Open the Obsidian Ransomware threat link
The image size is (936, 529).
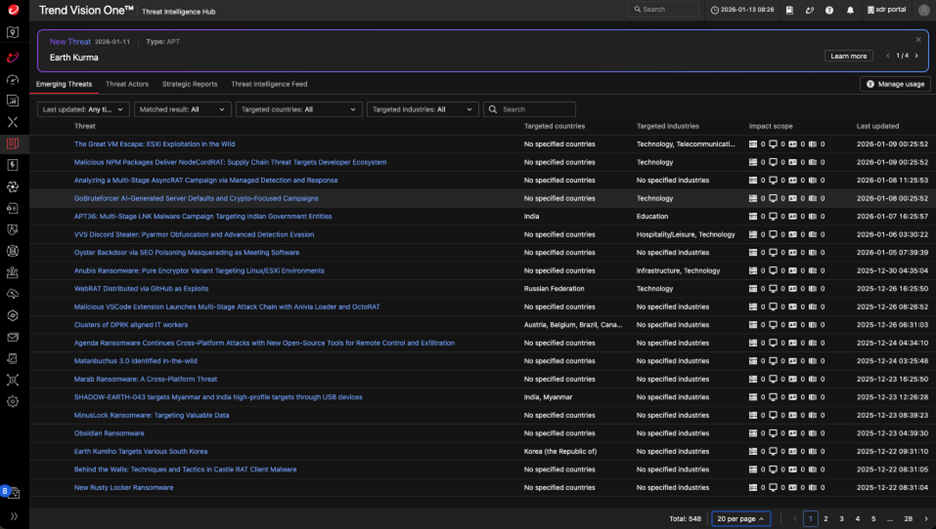[109, 433]
